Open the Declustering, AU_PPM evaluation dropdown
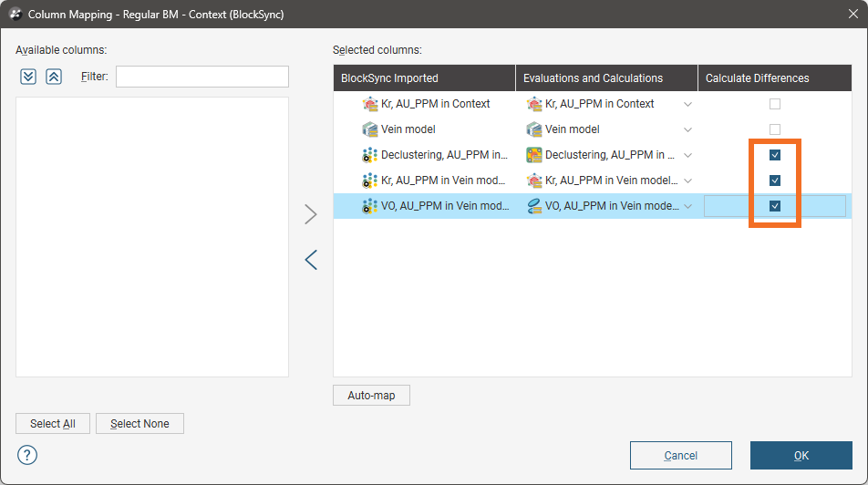Image resolution: width=868 pixels, height=485 pixels. click(x=687, y=155)
